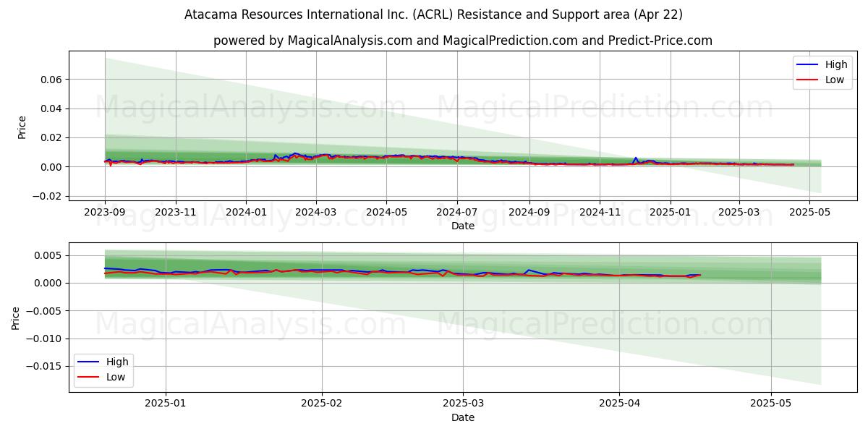
Task: Click the 2023-09 date tick label
Action: pos(105,213)
